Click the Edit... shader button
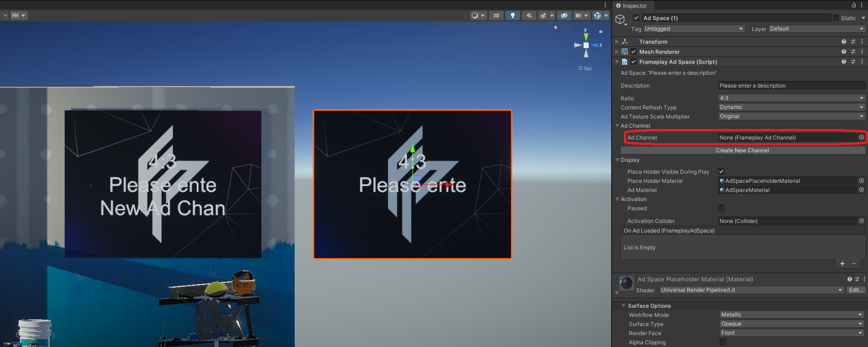868x347 pixels. tap(856, 290)
